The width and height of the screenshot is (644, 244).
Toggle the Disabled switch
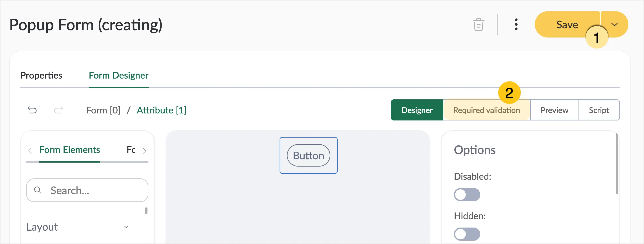(467, 194)
